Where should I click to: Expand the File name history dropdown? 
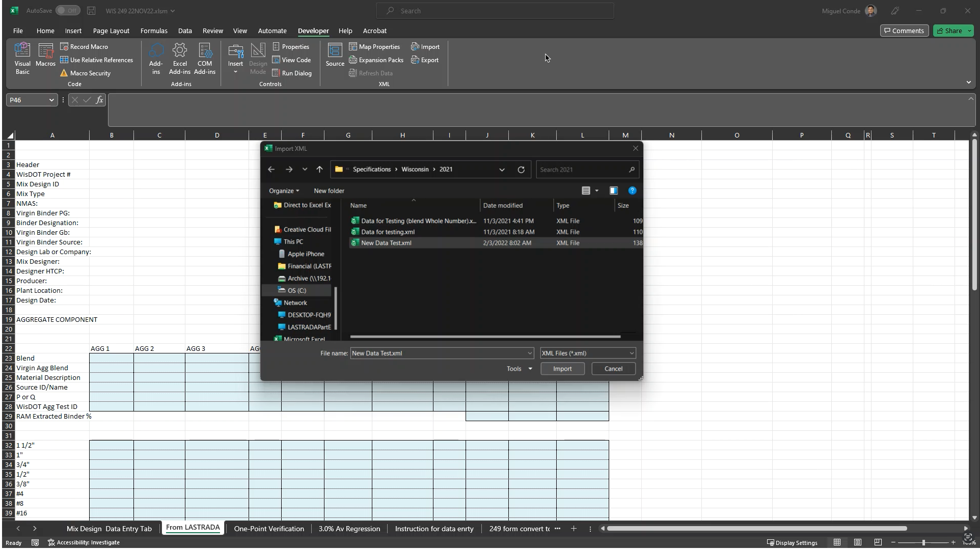tap(530, 353)
